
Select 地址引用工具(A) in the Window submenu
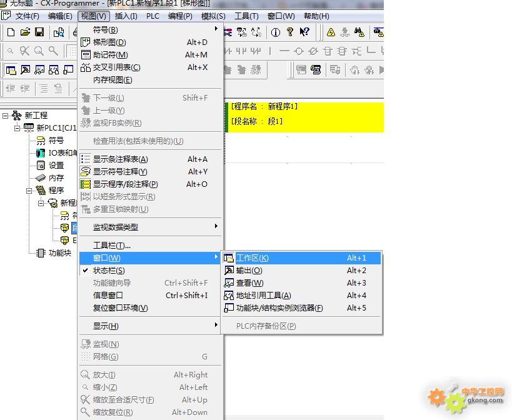tap(301, 296)
